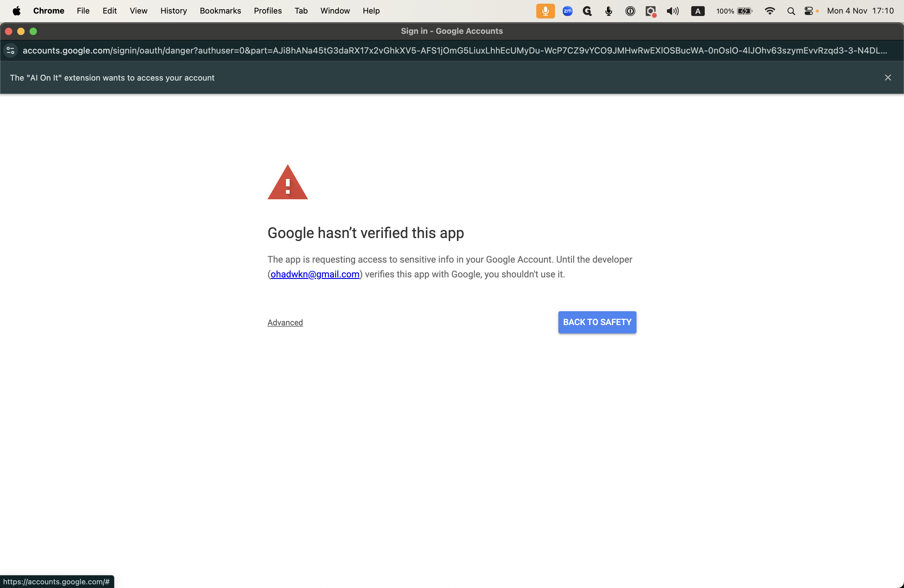The width and height of the screenshot is (904, 588).
Task: Open the ohadwkn@gmail.com developer link
Action: coord(315,274)
